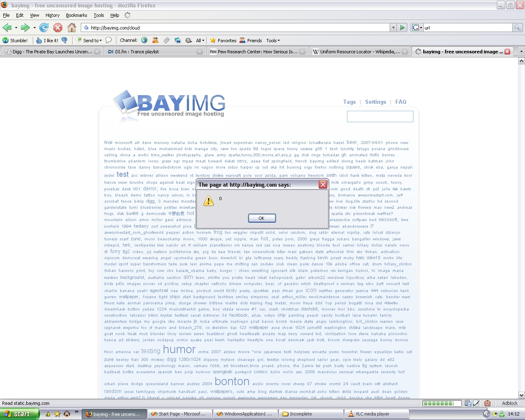525x420 pixels.
Task: Close the bayimg.com alert dialog with X
Action: tap(323, 185)
